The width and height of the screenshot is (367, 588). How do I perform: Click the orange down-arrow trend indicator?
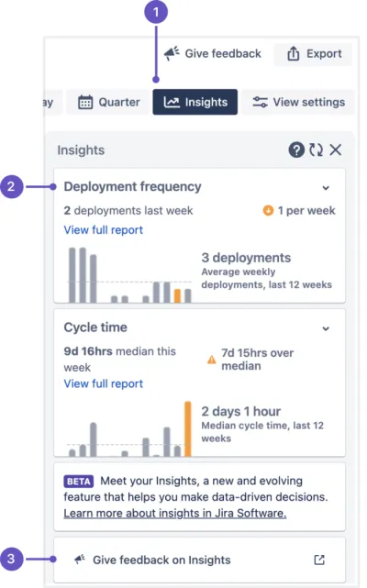(268, 211)
